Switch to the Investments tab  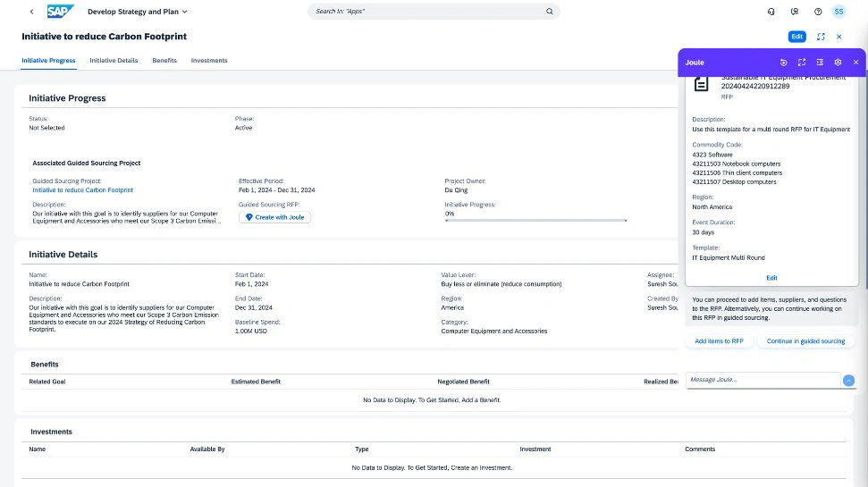pos(209,61)
